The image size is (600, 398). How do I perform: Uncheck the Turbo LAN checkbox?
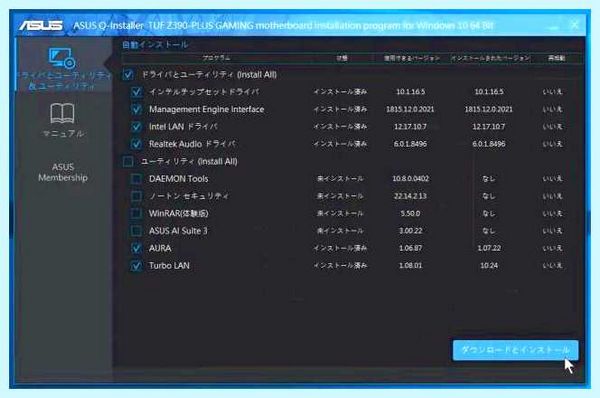[x=136, y=266]
